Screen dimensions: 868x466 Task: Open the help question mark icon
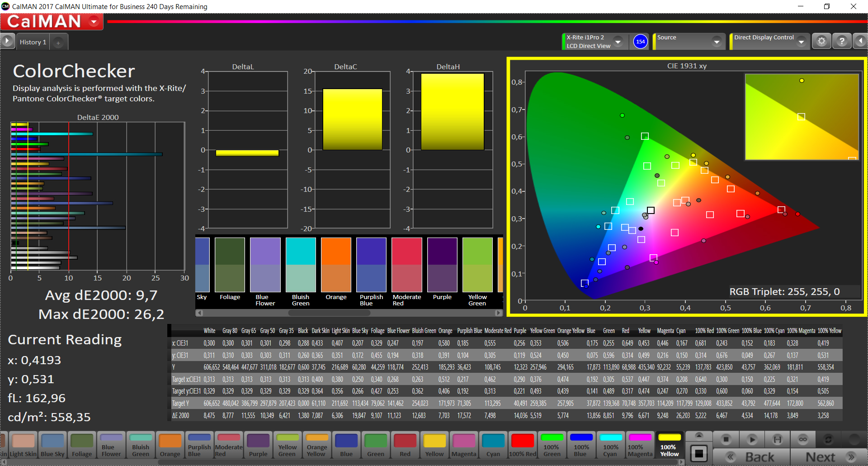[x=841, y=42]
